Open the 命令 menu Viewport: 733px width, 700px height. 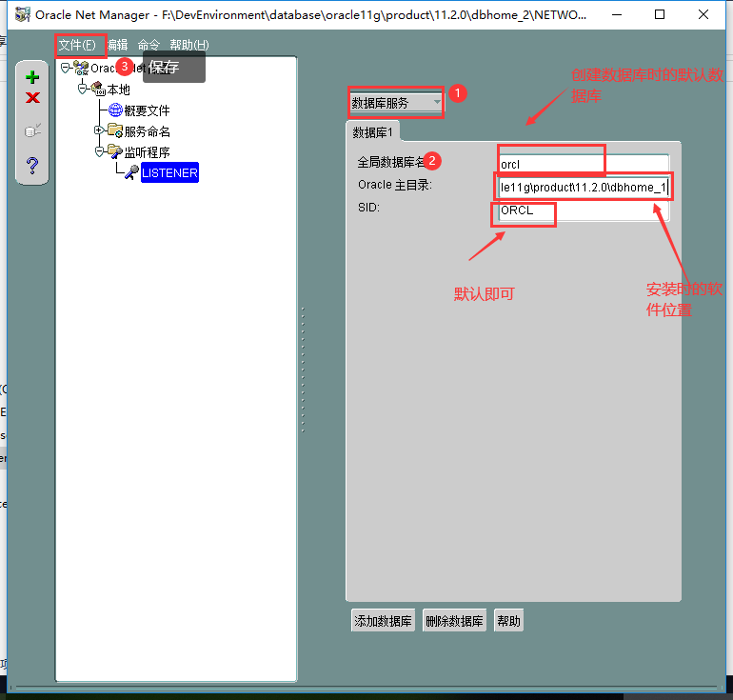(x=149, y=46)
